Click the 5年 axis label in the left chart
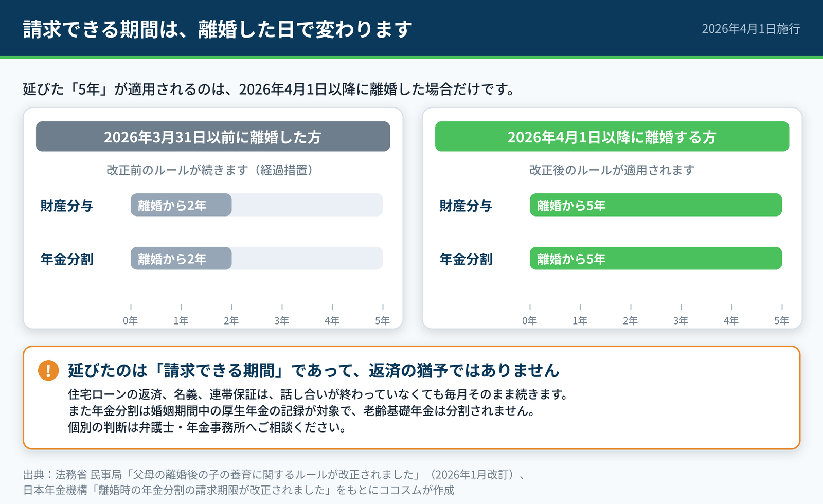Screen dimensions: 823x504 (x=383, y=320)
